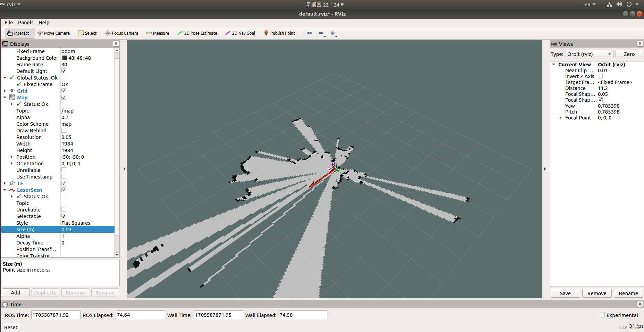Open the network status indicator

(609, 5)
